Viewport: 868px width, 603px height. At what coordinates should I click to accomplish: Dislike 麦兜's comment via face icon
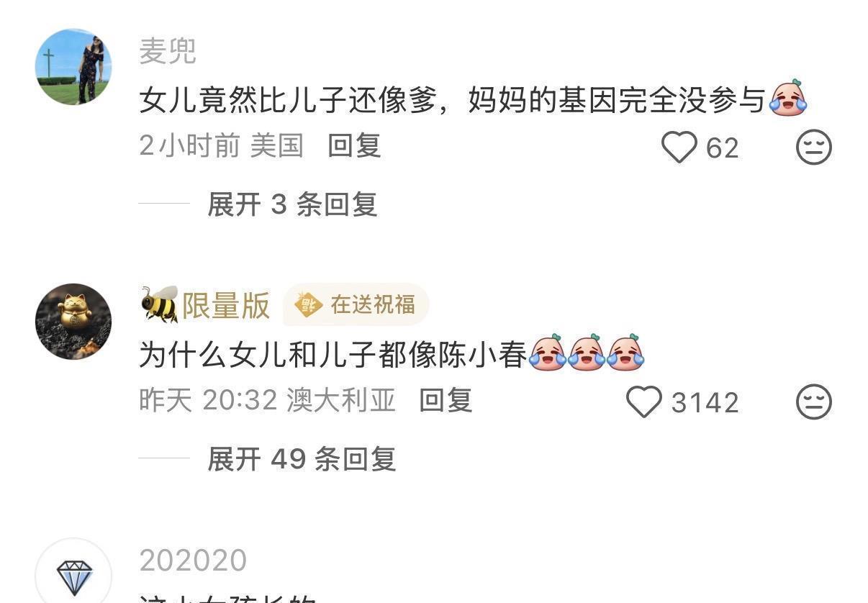(814, 147)
